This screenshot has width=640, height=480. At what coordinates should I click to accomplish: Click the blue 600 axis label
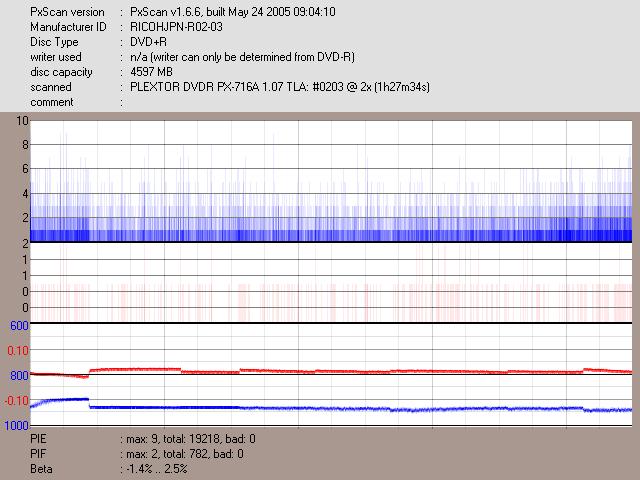coord(19,326)
